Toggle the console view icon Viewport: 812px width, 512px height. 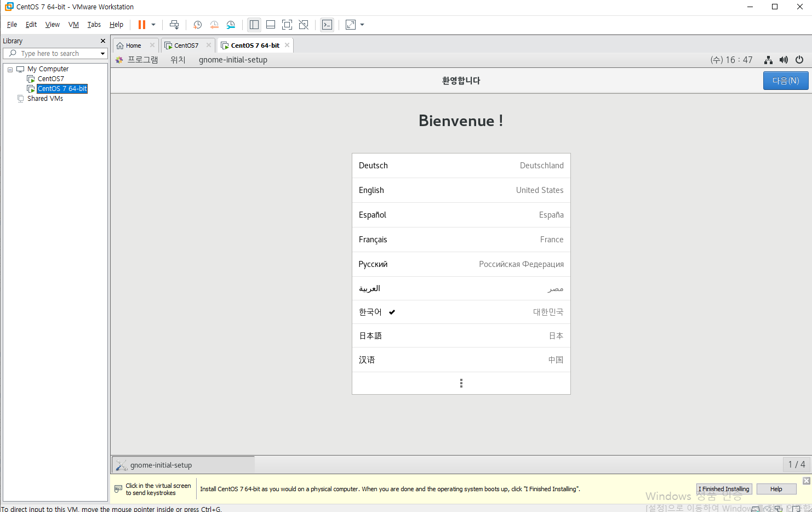click(x=327, y=25)
